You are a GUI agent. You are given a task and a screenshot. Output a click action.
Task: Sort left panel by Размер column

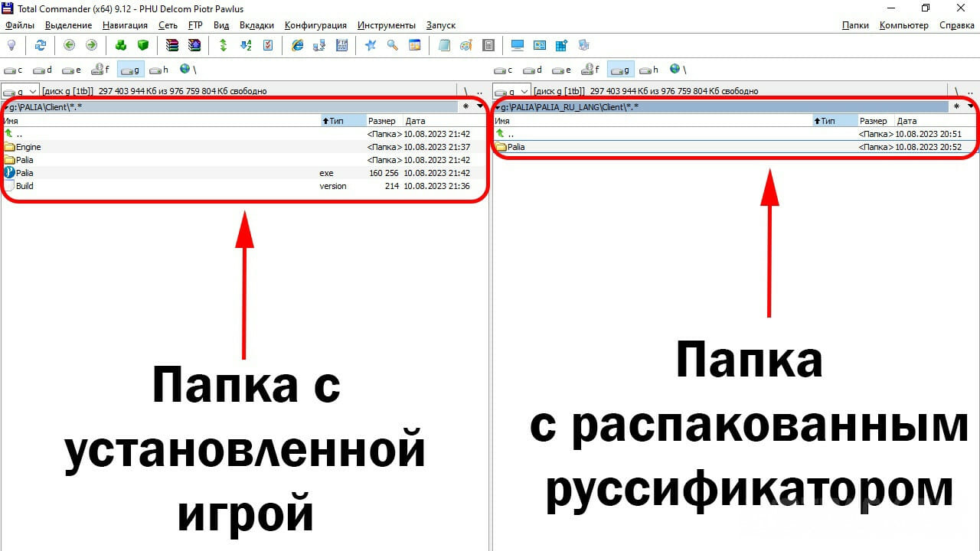coord(384,121)
